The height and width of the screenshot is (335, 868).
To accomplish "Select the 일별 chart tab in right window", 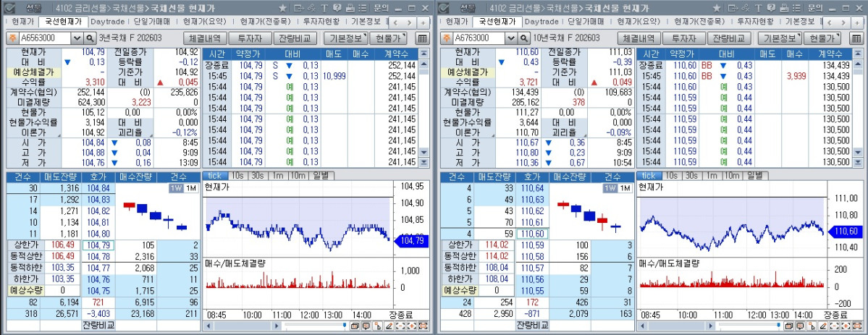I will (x=755, y=175).
